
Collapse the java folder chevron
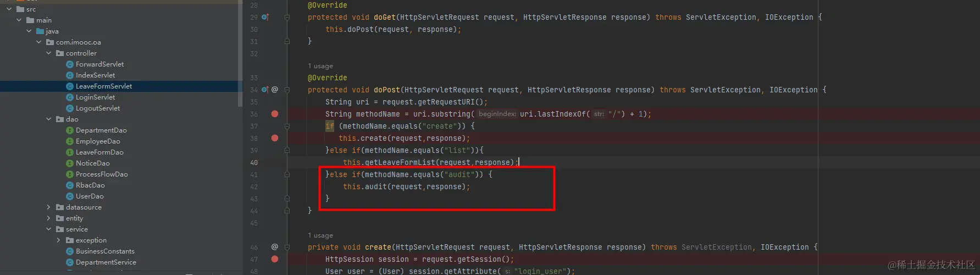29,31
